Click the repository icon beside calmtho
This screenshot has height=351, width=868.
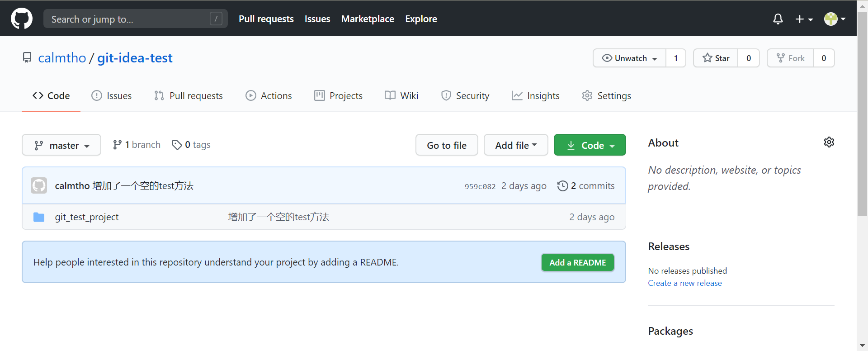tap(27, 58)
